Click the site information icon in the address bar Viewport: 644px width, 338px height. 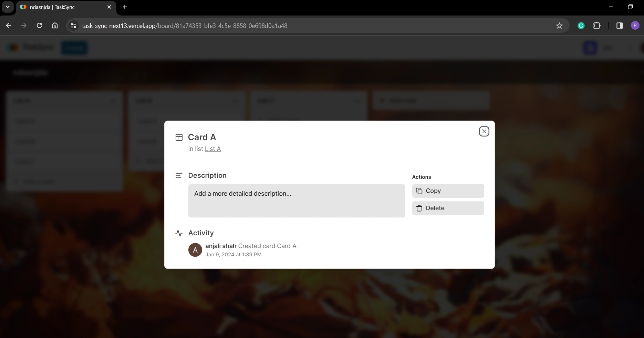click(x=73, y=25)
